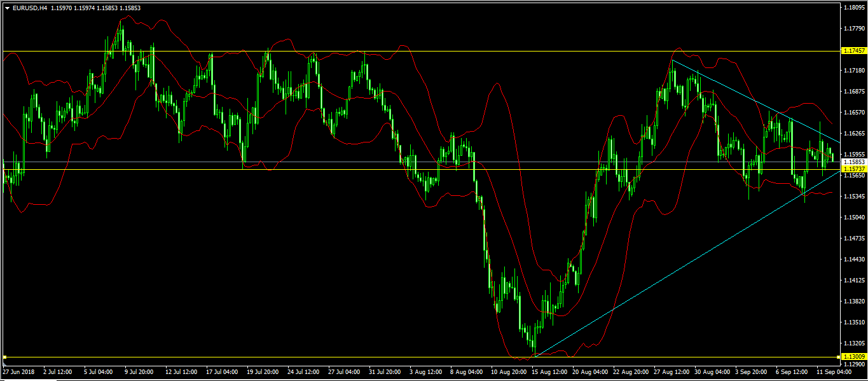Click the 1.14430 price scale value
This screenshot has height=381, width=868.
click(x=854, y=260)
